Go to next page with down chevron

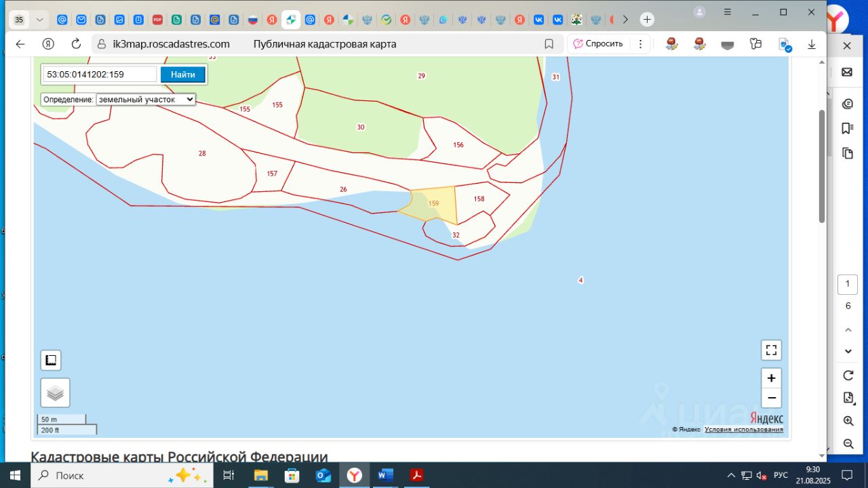pyautogui.click(x=848, y=351)
